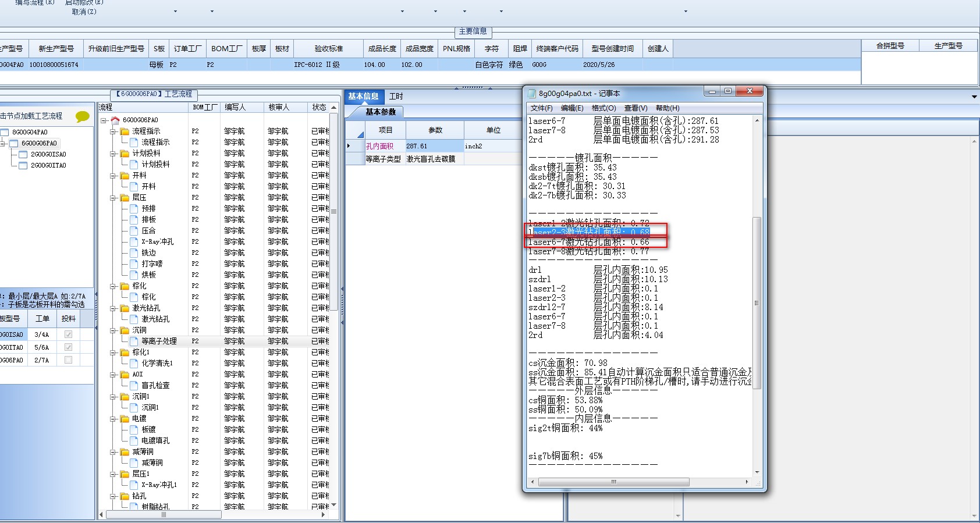Select 8G00G04PA0 in left model tree
Screen dimensions: 980x523
[x=30, y=133]
